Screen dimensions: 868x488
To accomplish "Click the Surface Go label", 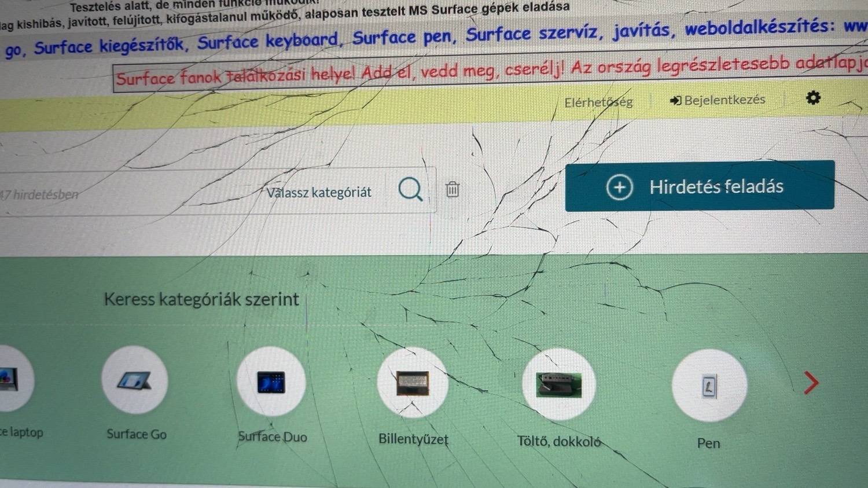I will pyautogui.click(x=137, y=434).
